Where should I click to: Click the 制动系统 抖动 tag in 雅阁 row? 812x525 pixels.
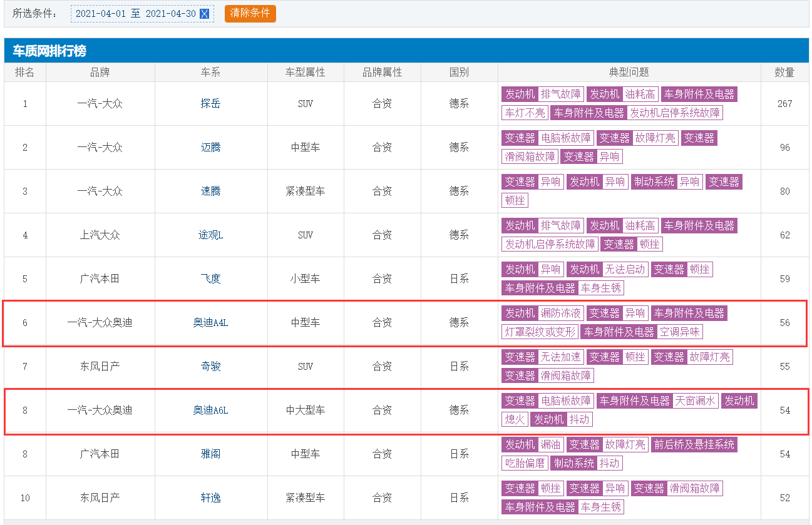click(587, 464)
